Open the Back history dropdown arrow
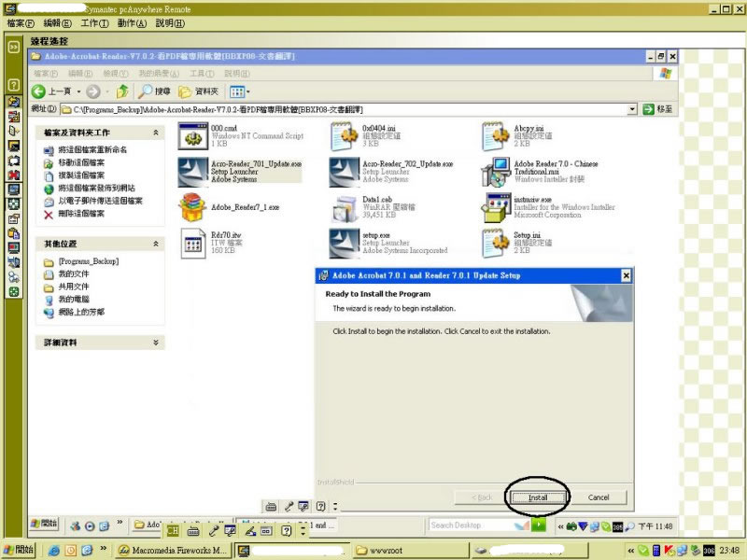This screenshot has width=747, height=560. pyautogui.click(x=78, y=91)
